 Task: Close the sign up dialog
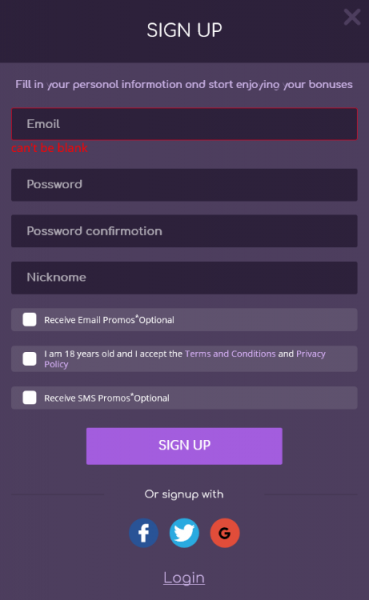pyautogui.click(x=352, y=17)
